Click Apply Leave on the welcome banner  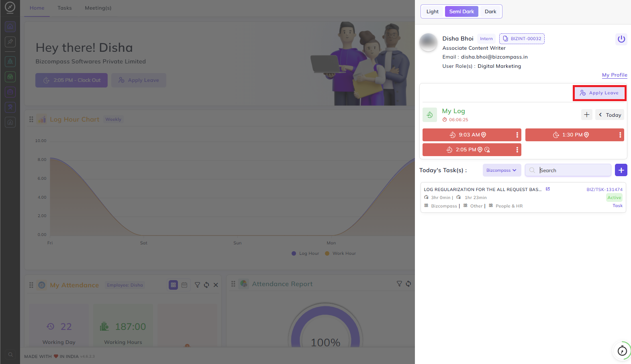tap(139, 80)
